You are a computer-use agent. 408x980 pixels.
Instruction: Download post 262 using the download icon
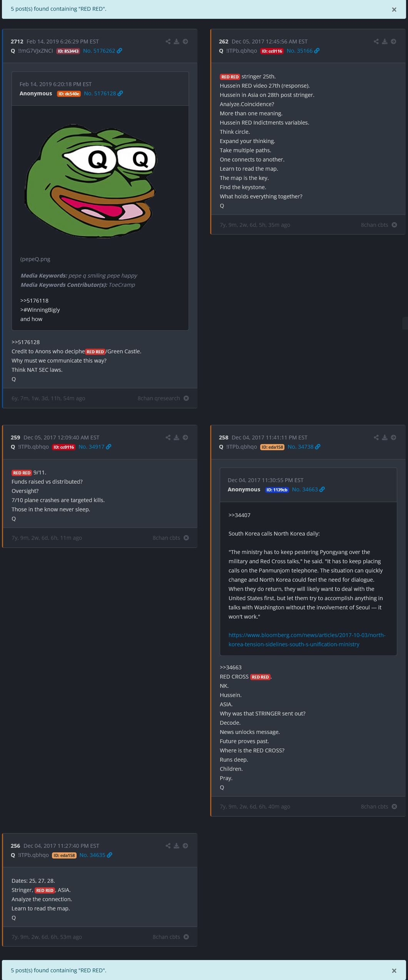(385, 42)
